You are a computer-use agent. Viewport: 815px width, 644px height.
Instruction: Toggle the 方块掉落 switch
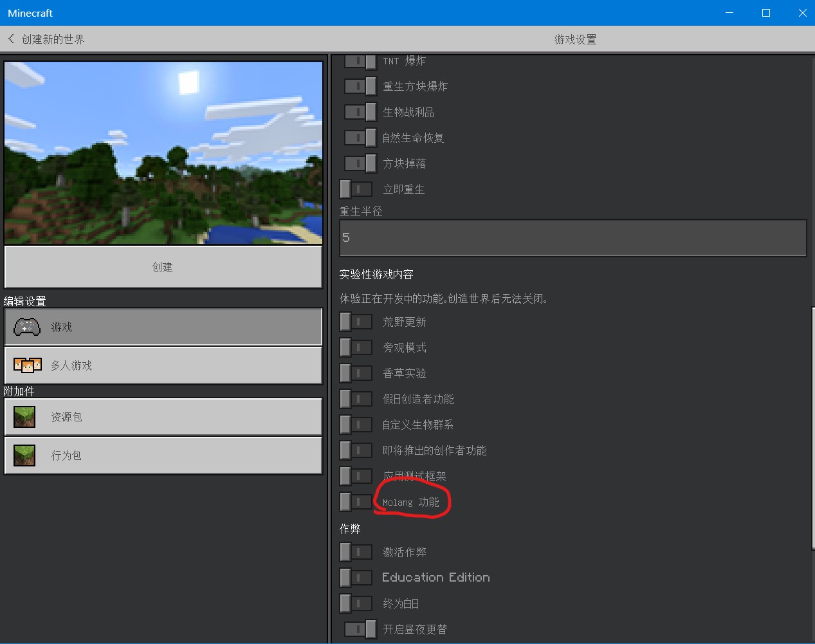pos(360,163)
